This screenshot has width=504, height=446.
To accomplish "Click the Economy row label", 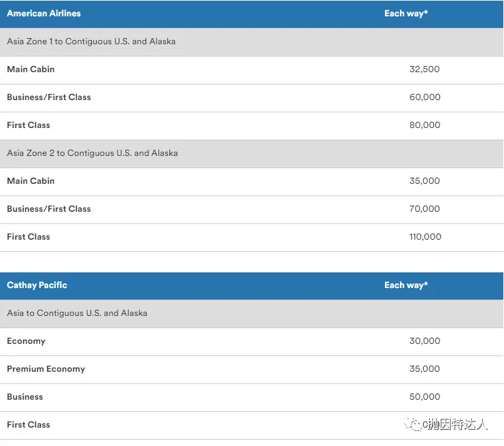I will point(26,341).
